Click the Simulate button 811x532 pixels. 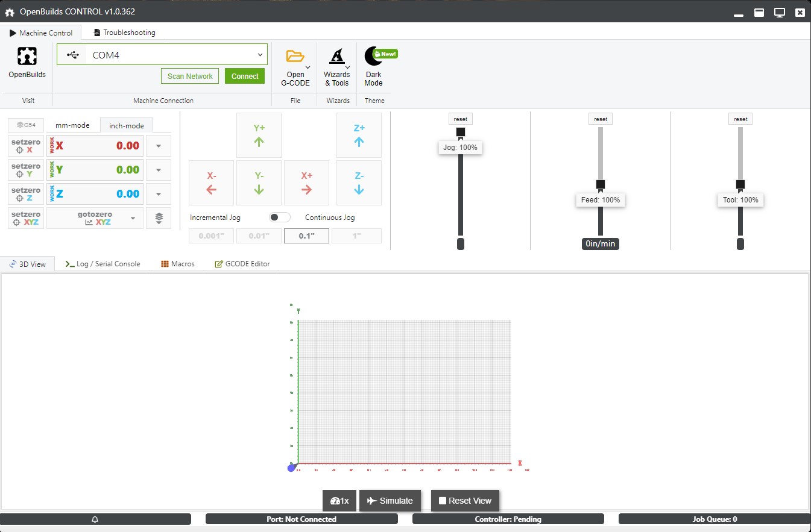pos(390,501)
